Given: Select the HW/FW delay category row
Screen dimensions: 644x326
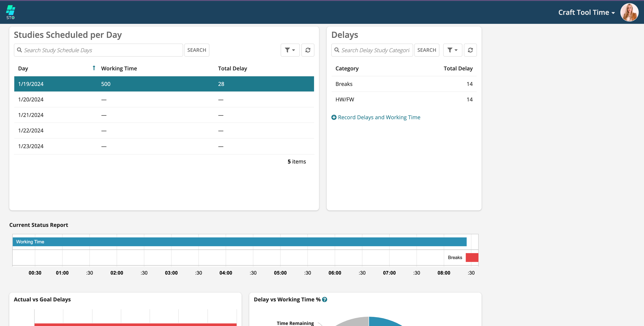Looking at the screenshot, I should click(x=404, y=99).
